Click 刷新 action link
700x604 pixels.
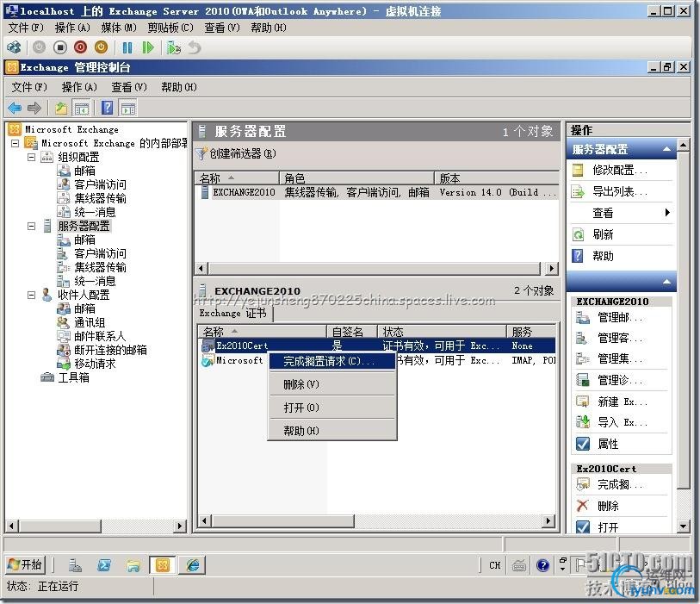coord(603,234)
